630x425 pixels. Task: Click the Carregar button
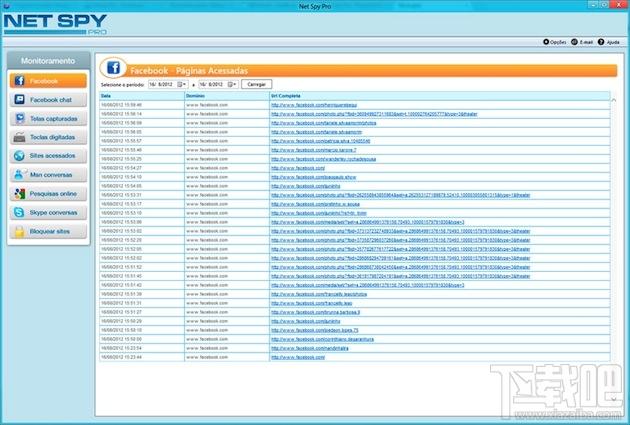click(x=256, y=84)
